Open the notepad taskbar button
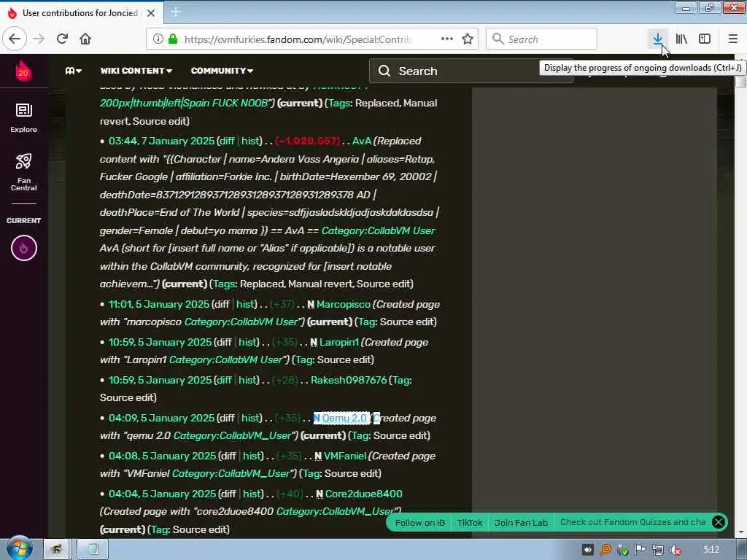This screenshot has width=747, height=560. coord(93,550)
